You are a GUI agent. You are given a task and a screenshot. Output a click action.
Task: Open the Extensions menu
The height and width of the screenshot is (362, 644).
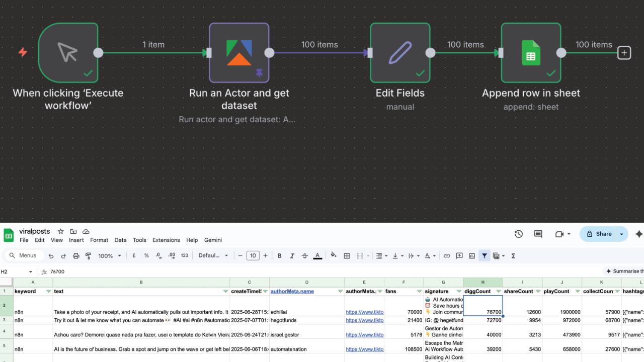point(166,240)
